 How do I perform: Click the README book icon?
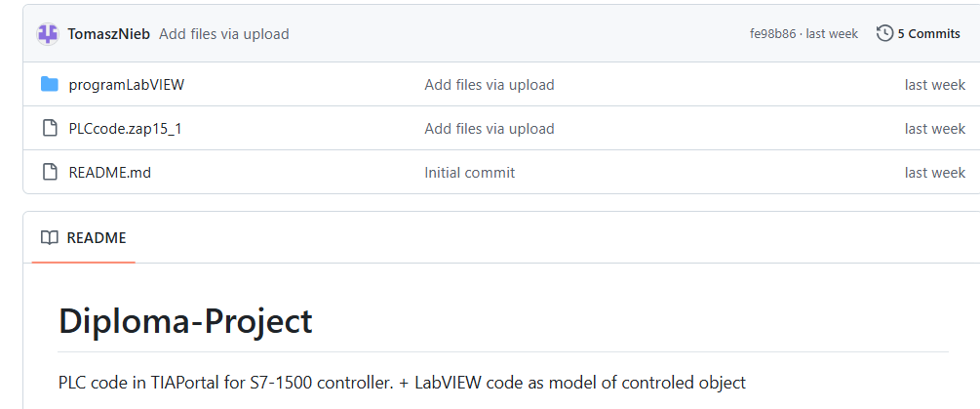coord(50,238)
